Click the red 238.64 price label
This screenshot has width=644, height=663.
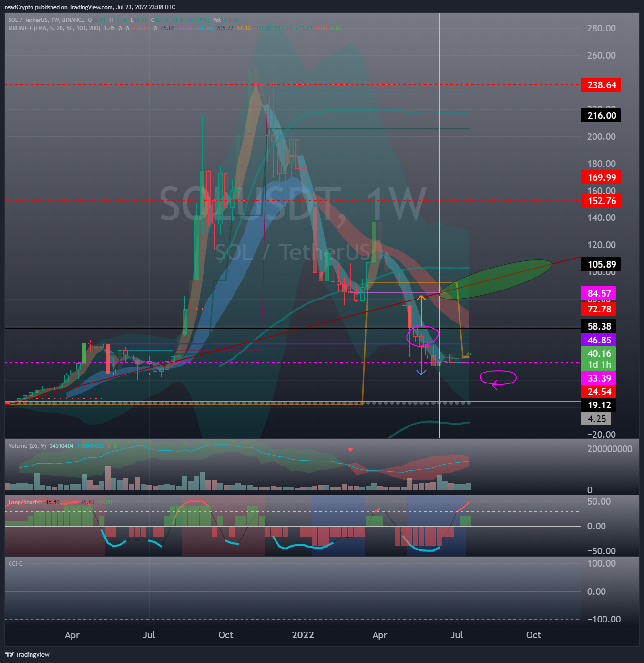coord(601,85)
